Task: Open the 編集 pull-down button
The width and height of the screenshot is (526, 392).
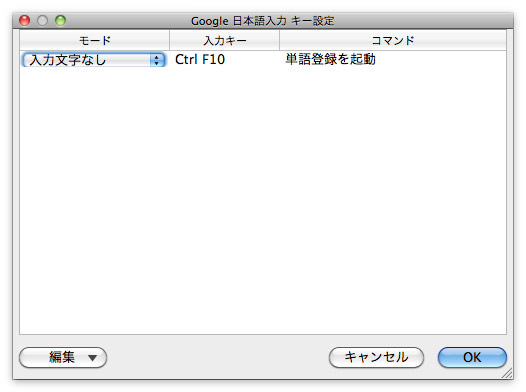Action: point(63,357)
